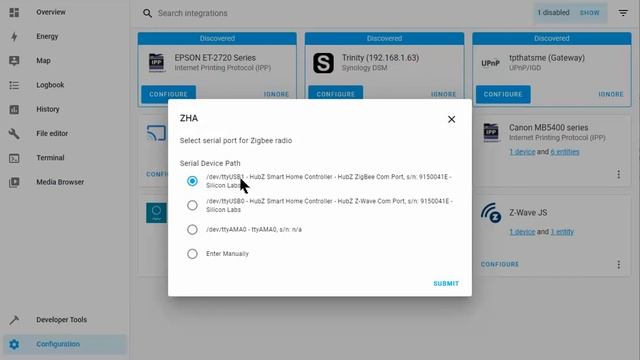The width and height of the screenshot is (640, 360).
Task: Open Z-Wave JS 1 device link
Action: [x=522, y=232]
